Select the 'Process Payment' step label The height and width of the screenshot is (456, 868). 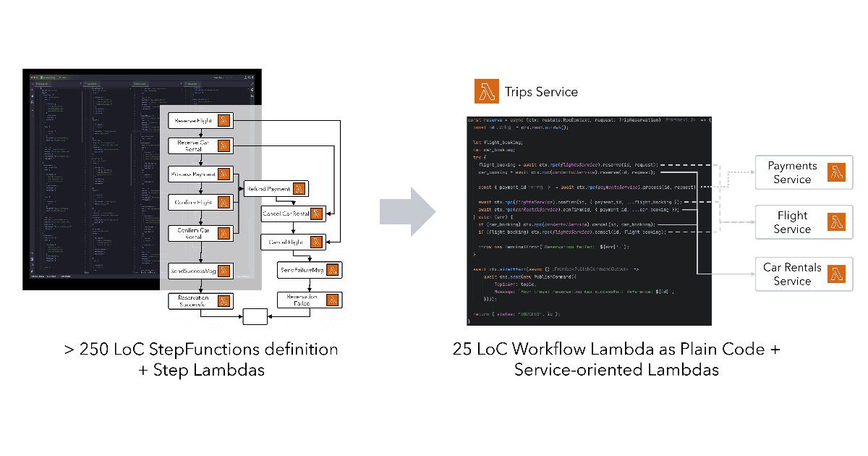(193, 174)
